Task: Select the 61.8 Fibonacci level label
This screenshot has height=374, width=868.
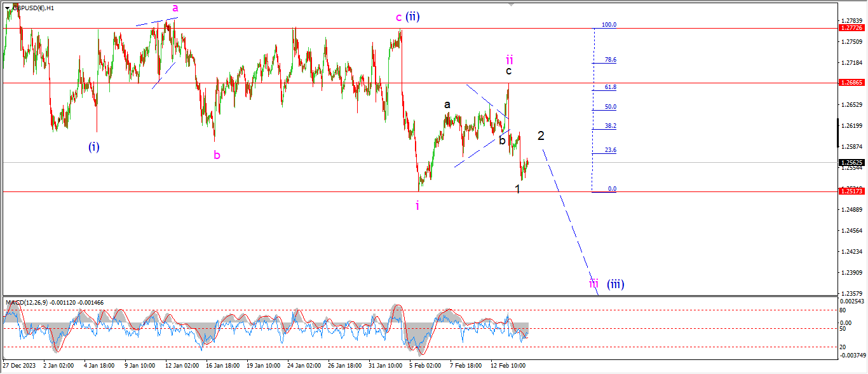Action: coord(611,87)
